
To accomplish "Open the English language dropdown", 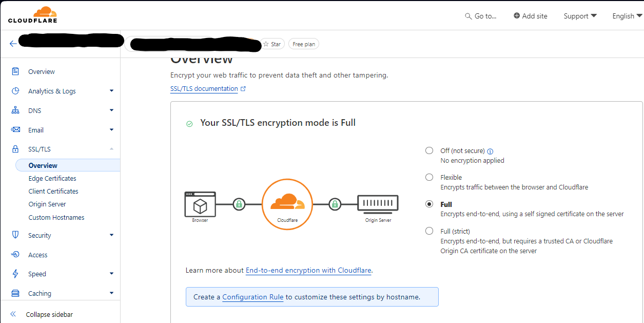I will (x=627, y=16).
